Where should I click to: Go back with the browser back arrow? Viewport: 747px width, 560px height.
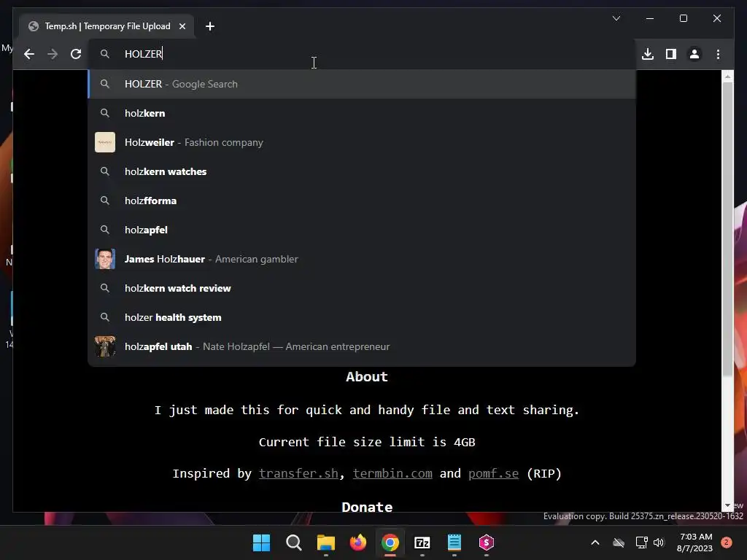[29, 54]
